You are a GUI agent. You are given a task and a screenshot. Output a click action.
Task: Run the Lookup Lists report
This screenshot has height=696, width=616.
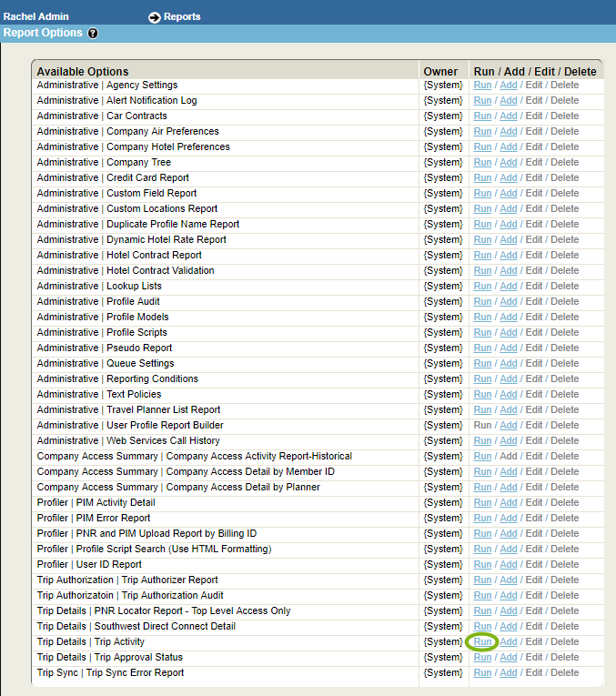482,287
